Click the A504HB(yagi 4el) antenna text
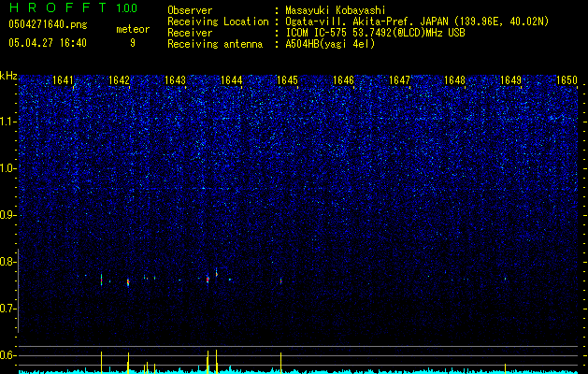588x374 pixels. pyautogui.click(x=330, y=44)
